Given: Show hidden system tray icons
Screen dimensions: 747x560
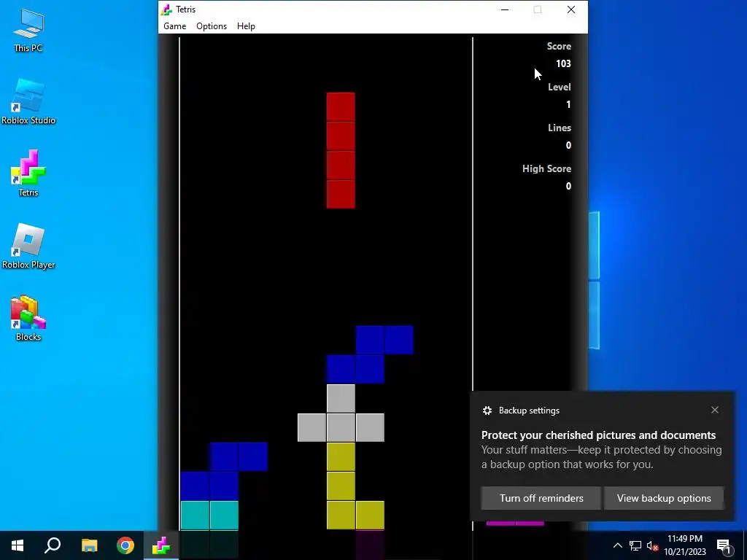Looking at the screenshot, I should point(617,545).
